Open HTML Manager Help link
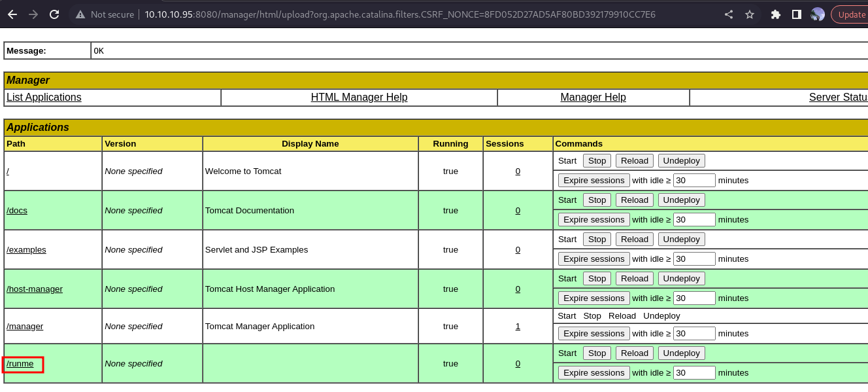Image resolution: width=868 pixels, height=392 pixels. [359, 98]
